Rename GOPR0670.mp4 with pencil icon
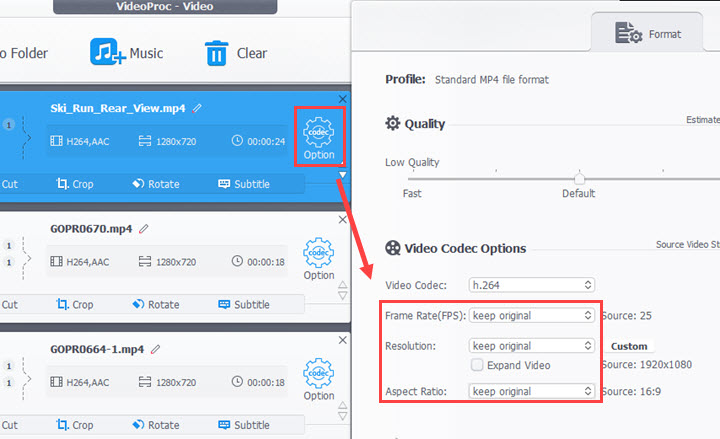720x439 pixels. coord(144,228)
